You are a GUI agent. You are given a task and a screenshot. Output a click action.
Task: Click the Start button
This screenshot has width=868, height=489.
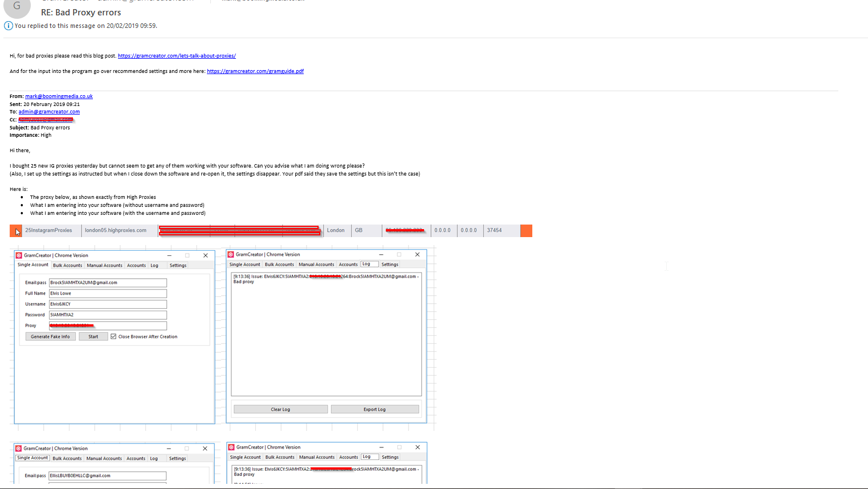(x=93, y=337)
